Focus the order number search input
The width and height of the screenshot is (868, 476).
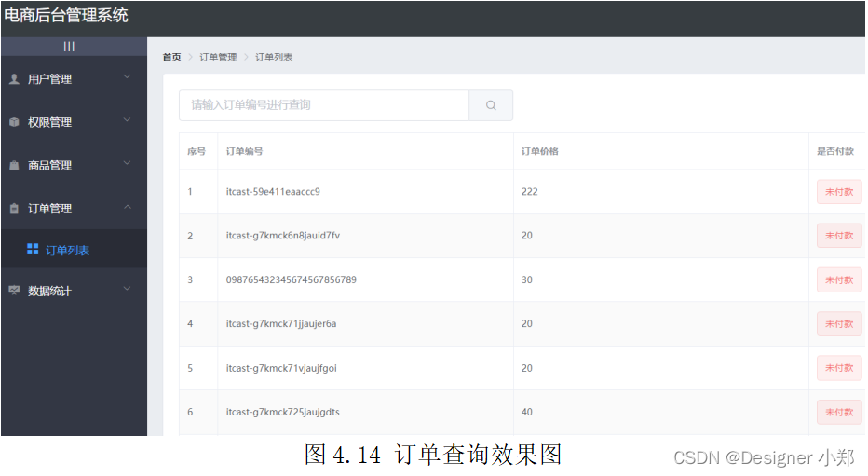click(x=324, y=105)
